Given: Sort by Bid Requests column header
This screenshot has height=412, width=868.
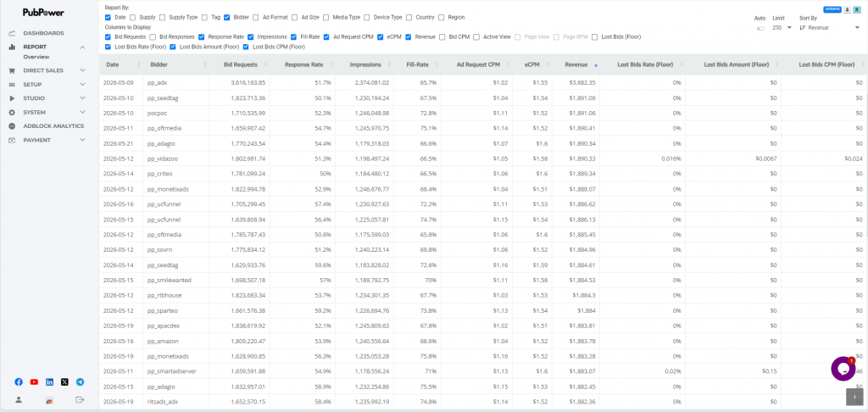Looking at the screenshot, I should click(x=240, y=64).
